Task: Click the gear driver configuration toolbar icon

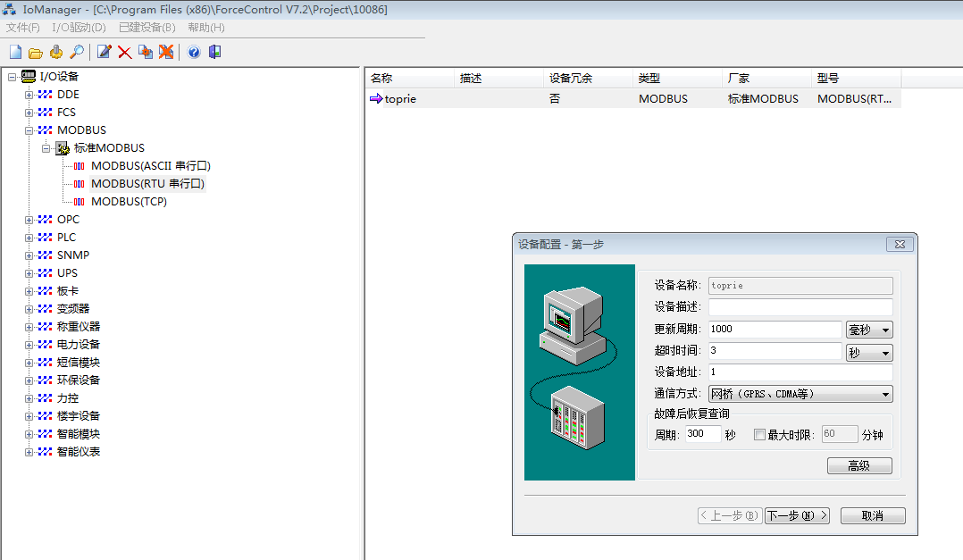Action: pyautogui.click(x=56, y=53)
